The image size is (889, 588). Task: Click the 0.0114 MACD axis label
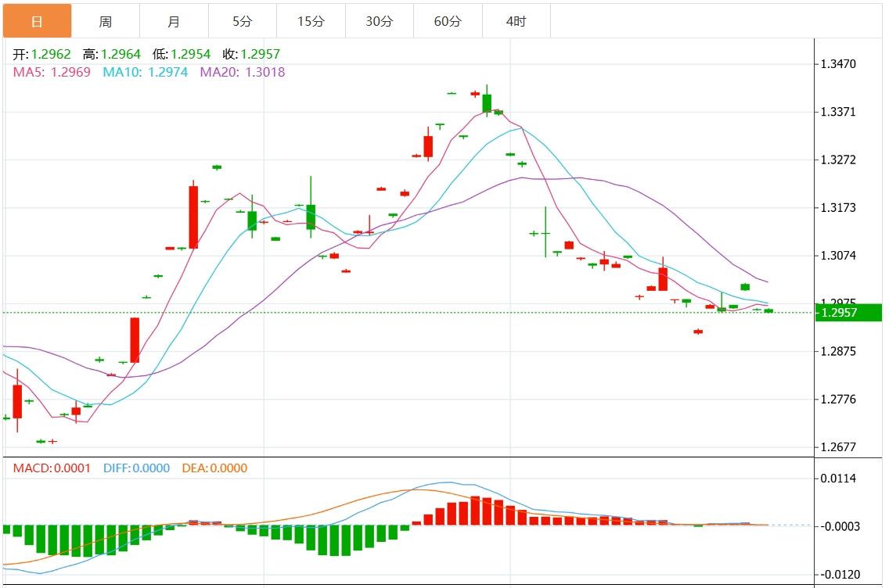(x=839, y=479)
